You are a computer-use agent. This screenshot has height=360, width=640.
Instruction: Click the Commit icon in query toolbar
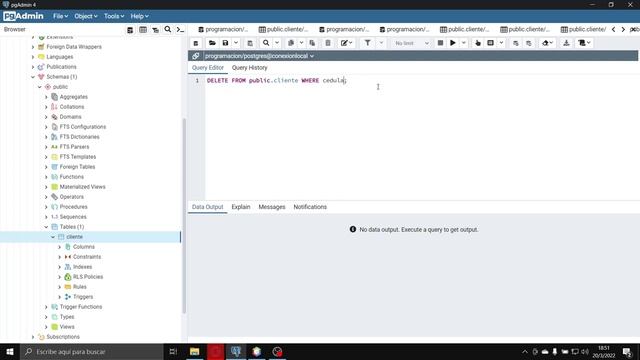point(516,43)
